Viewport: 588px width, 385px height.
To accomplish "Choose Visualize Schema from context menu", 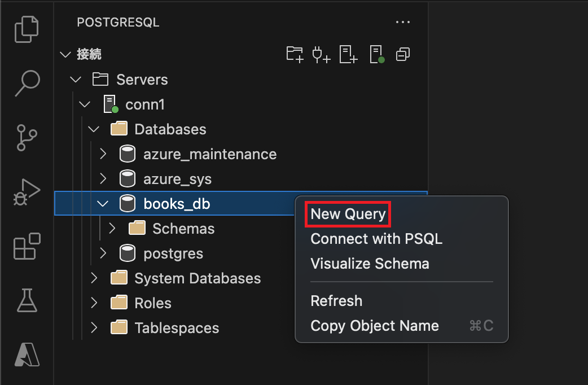I will pyautogui.click(x=370, y=264).
